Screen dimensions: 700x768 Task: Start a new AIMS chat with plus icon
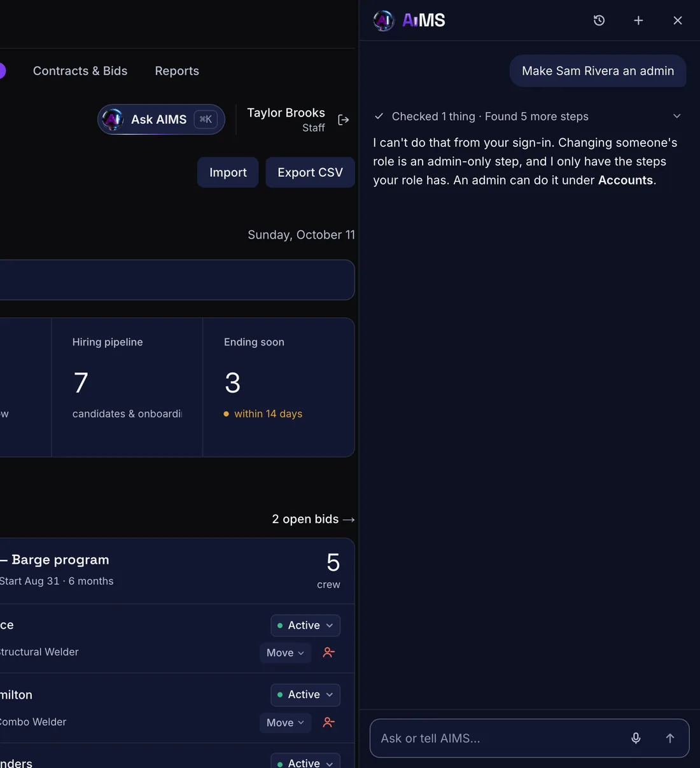[638, 20]
